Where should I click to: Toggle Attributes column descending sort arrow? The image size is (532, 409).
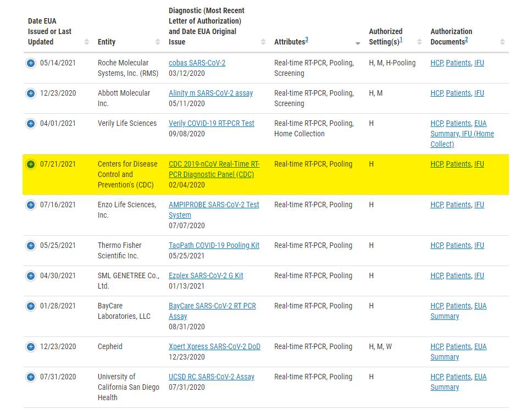[358, 43]
